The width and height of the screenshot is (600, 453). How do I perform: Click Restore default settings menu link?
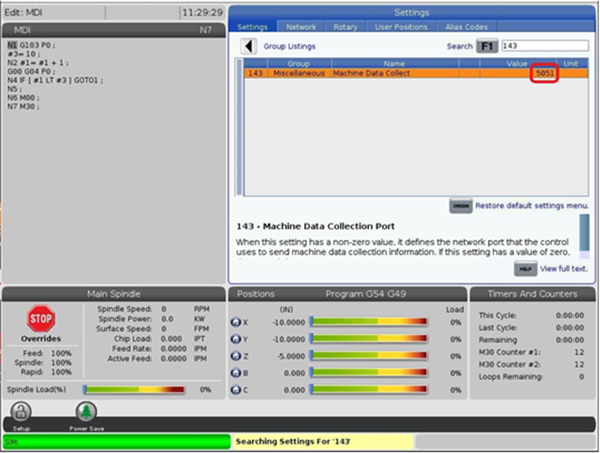532,206
